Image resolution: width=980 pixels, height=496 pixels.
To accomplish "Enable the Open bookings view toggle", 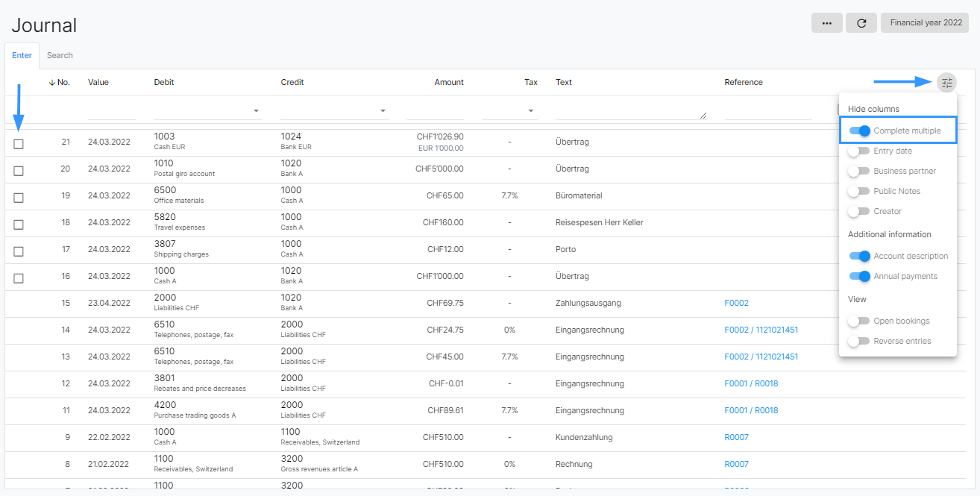I will tap(860, 321).
